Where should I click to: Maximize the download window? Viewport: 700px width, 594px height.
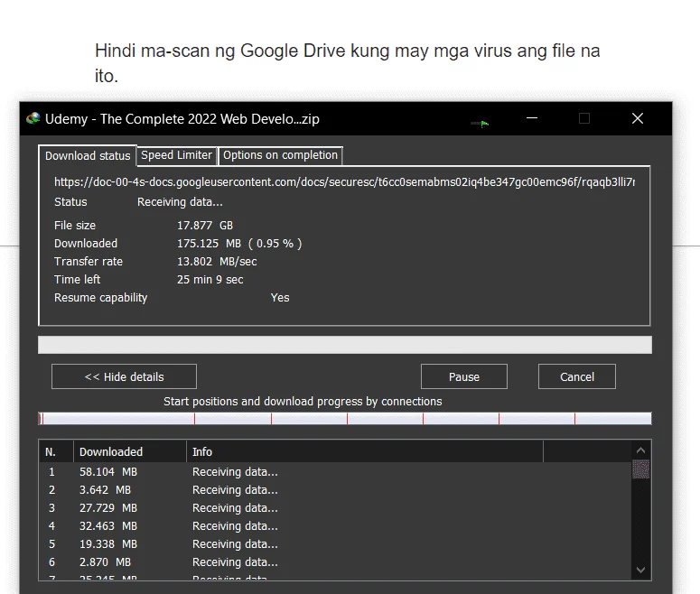584,118
